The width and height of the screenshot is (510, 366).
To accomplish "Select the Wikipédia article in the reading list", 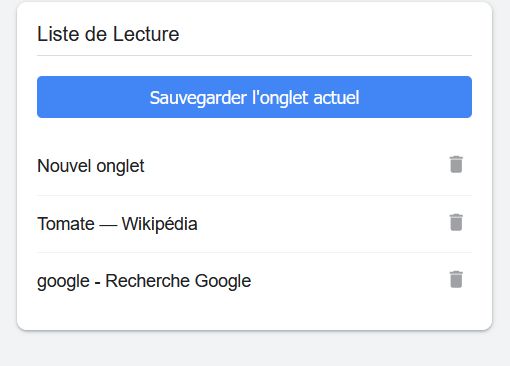I will pos(117,224).
